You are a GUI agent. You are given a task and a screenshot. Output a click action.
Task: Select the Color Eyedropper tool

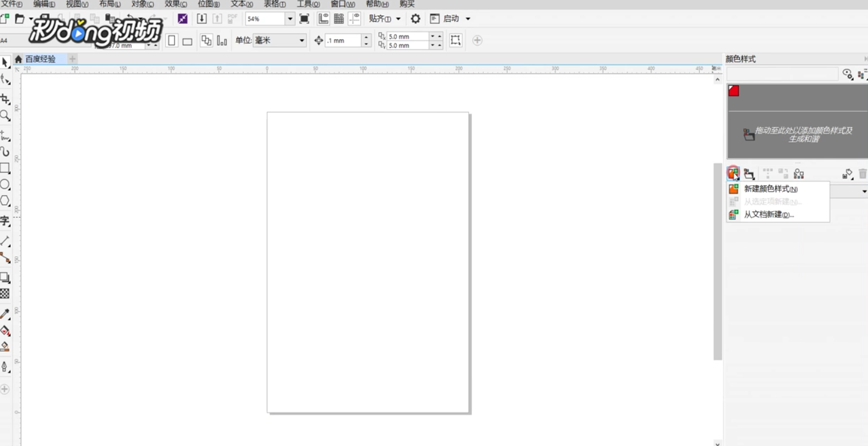tap(5, 314)
